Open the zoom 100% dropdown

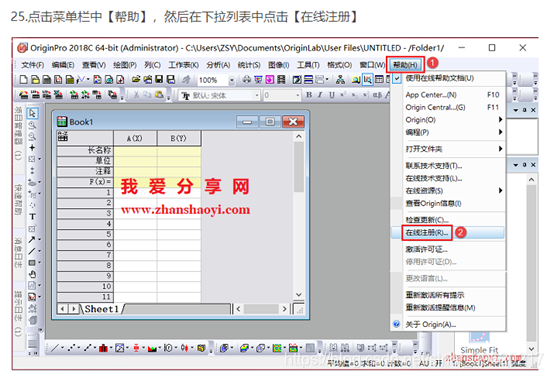[231, 80]
